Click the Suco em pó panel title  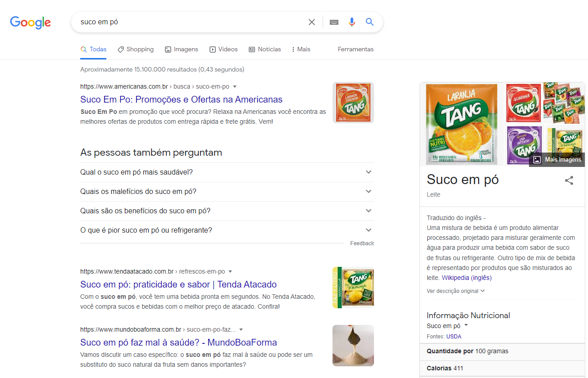coord(463,180)
